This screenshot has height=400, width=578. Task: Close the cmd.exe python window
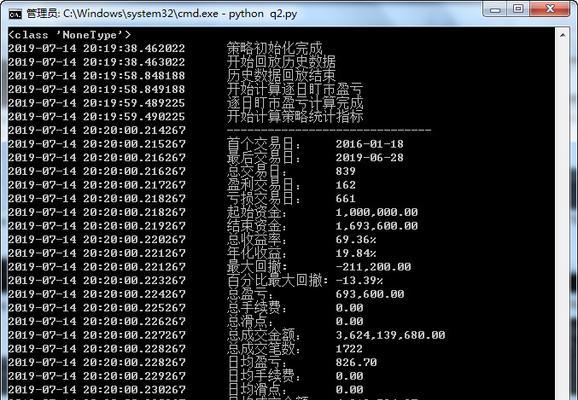pos(550,9)
